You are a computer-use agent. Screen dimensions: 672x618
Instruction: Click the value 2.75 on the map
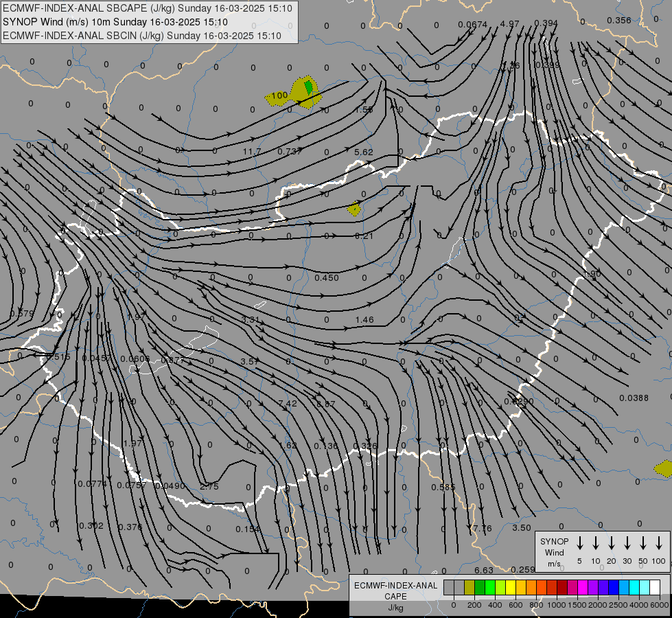(x=209, y=487)
